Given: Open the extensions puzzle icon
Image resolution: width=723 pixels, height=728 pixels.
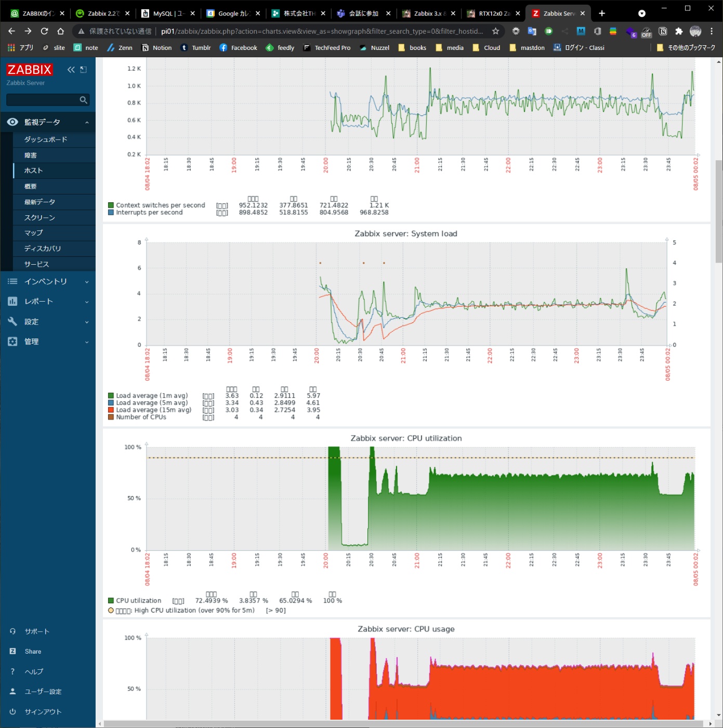Looking at the screenshot, I should point(679,31).
